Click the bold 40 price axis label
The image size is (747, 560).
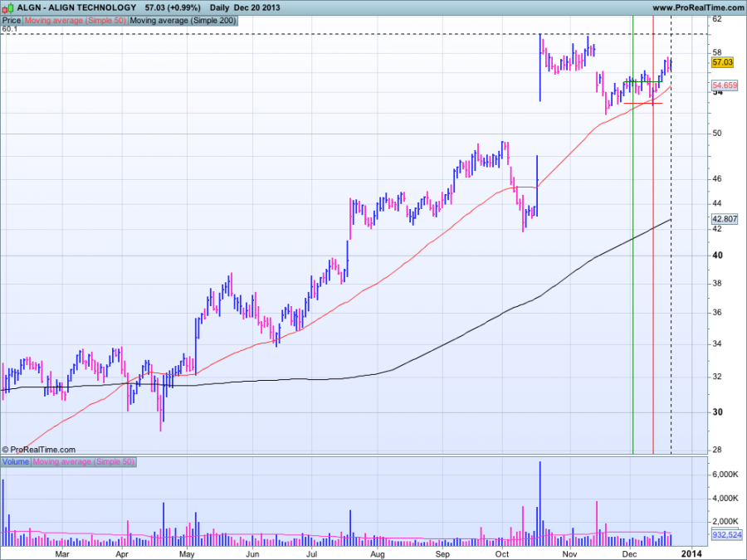click(717, 256)
